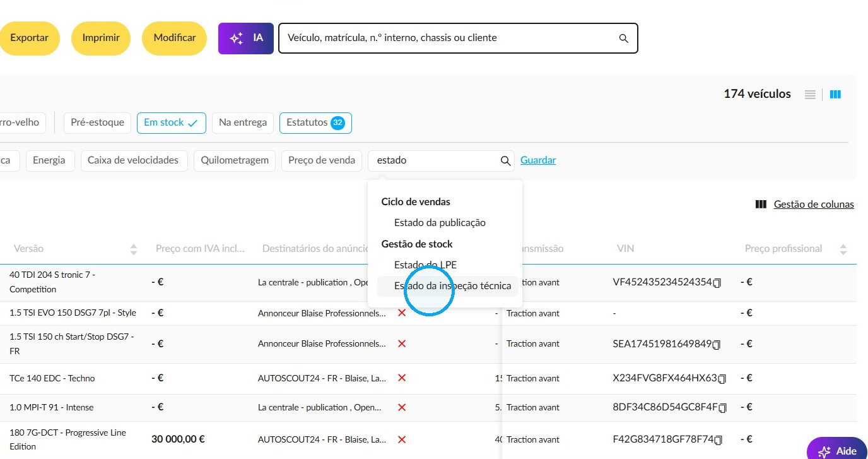Toggle the Na entrega filter

click(x=243, y=122)
